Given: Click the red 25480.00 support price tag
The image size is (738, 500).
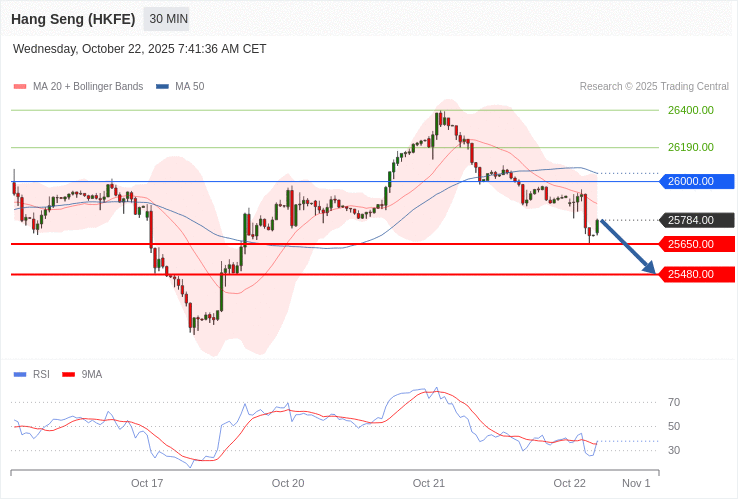Looking at the screenshot, I should 697,274.
